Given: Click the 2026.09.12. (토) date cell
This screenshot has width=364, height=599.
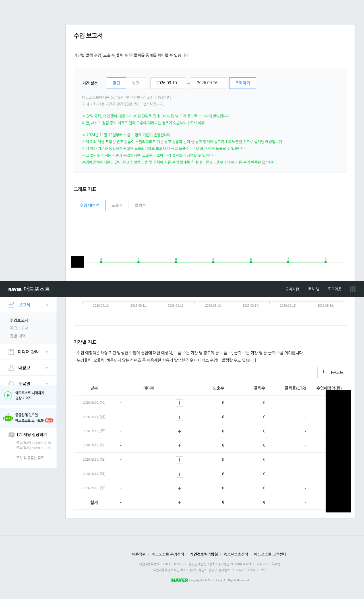Looking at the screenshot, I should pos(94,431).
